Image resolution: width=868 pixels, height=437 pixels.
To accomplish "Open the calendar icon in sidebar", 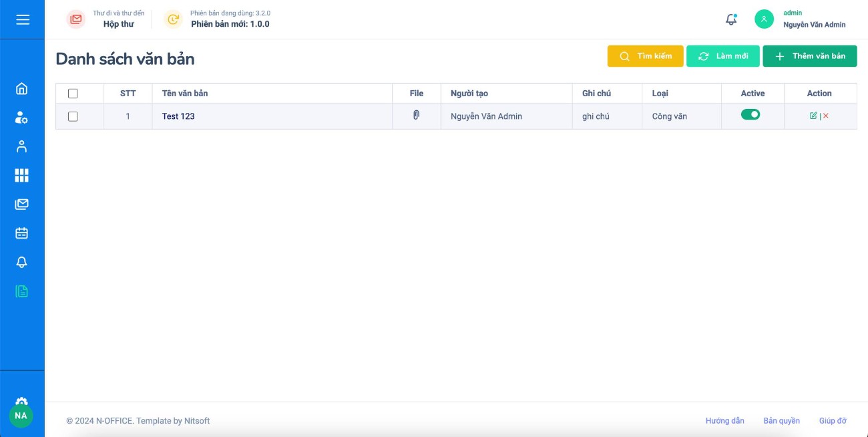I will pyautogui.click(x=22, y=233).
